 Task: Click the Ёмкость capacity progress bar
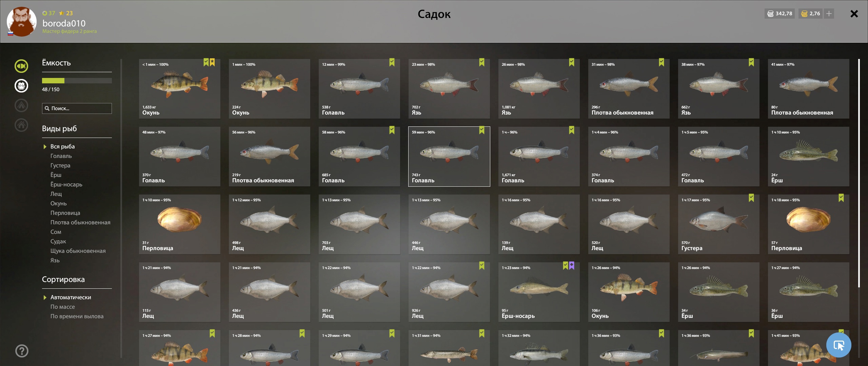pos(77,81)
